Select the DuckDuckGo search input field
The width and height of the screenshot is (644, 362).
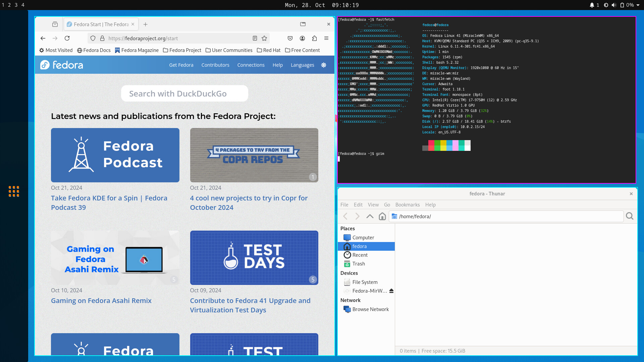coord(184,94)
